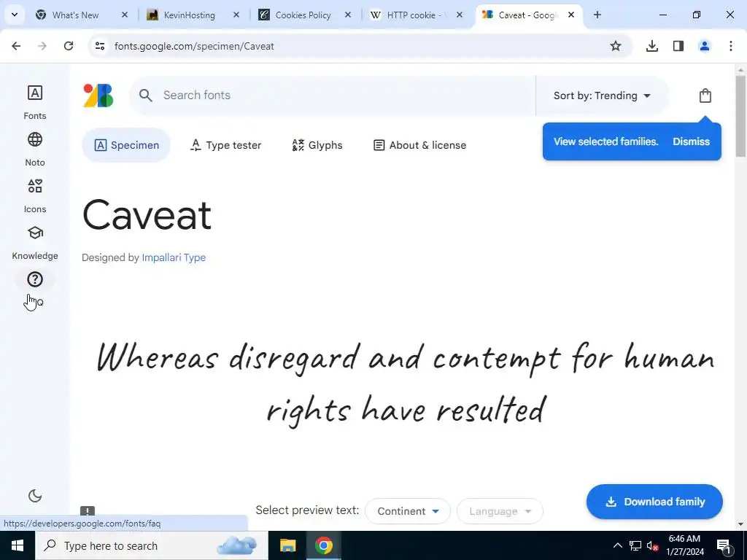Screen dimensions: 747x560
Task: Click Windows taskbar search box
Action: click(152, 545)
